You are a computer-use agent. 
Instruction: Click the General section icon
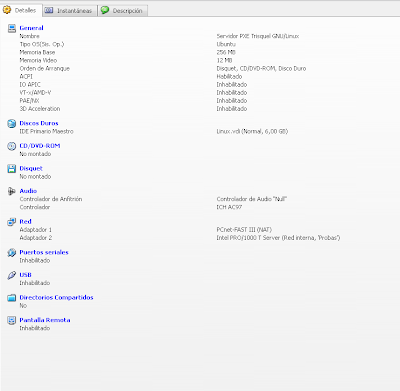point(12,28)
